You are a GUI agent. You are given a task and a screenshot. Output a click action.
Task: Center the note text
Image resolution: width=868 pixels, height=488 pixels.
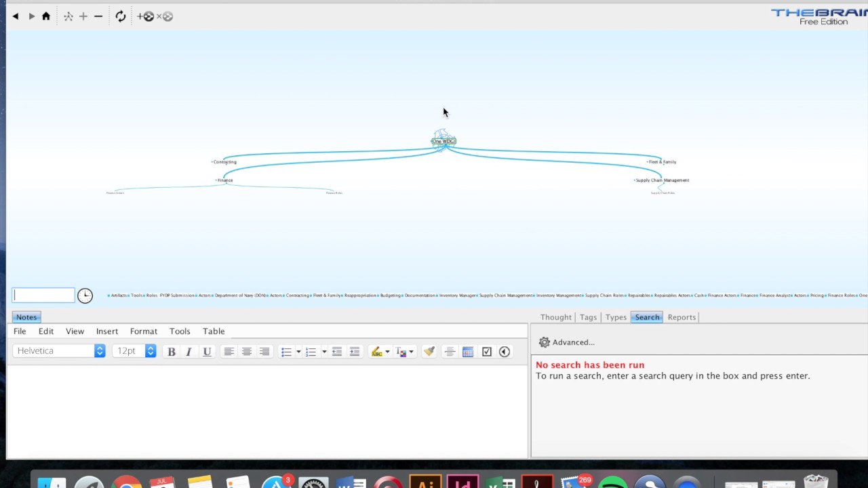point(247,351)
